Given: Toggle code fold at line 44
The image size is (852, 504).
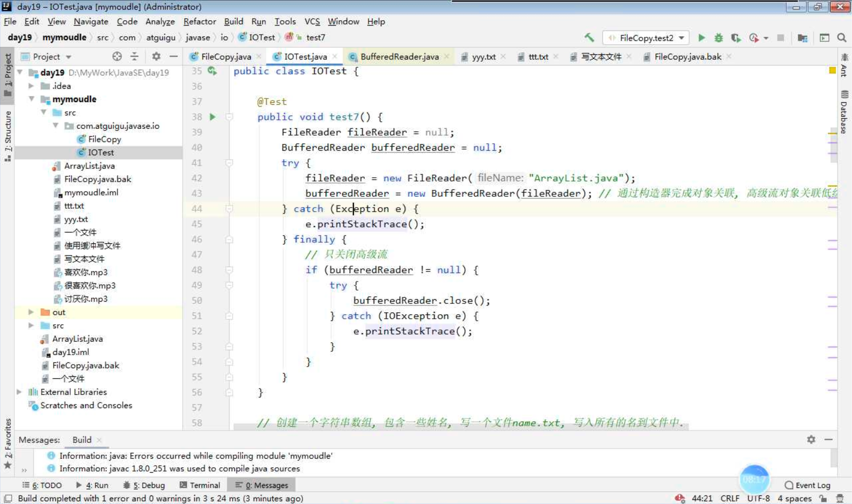Looking at the screenshot, I should 229,209.
